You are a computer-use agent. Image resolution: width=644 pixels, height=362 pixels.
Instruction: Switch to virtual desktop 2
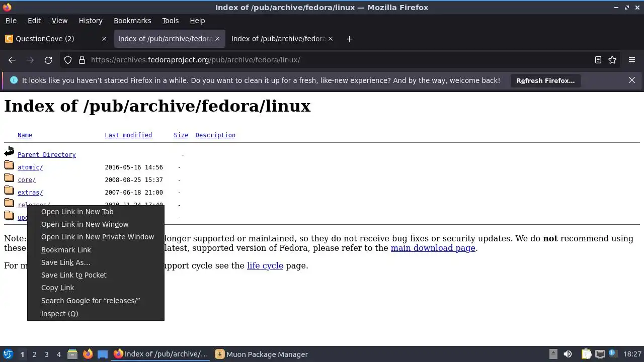point(34,354)
